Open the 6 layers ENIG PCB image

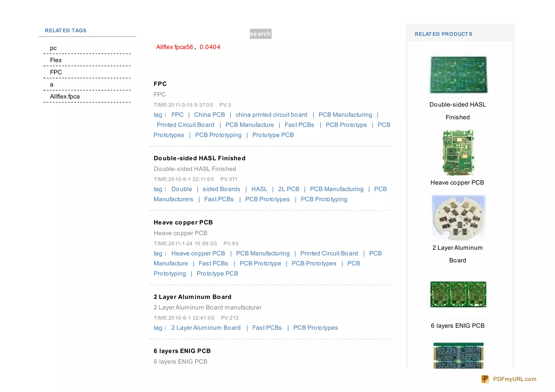coord(458,294)
